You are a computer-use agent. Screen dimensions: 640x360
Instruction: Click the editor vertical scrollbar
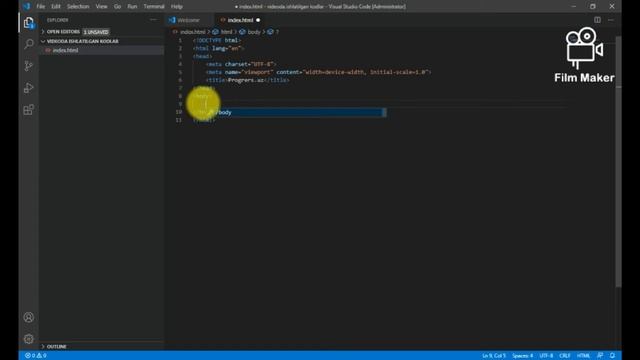[x=618, y=161]
